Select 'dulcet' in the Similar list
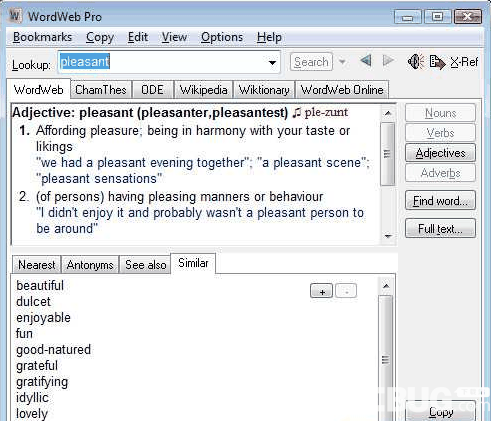The width and height of the screenshot is (491, 421). 33,302
